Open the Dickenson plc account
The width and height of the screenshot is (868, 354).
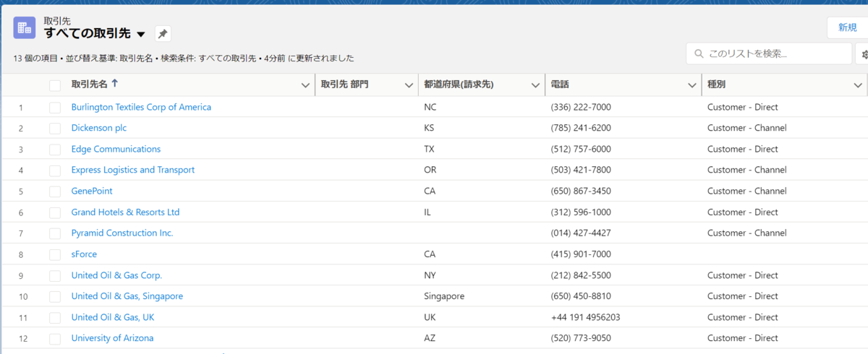point(99,128)
